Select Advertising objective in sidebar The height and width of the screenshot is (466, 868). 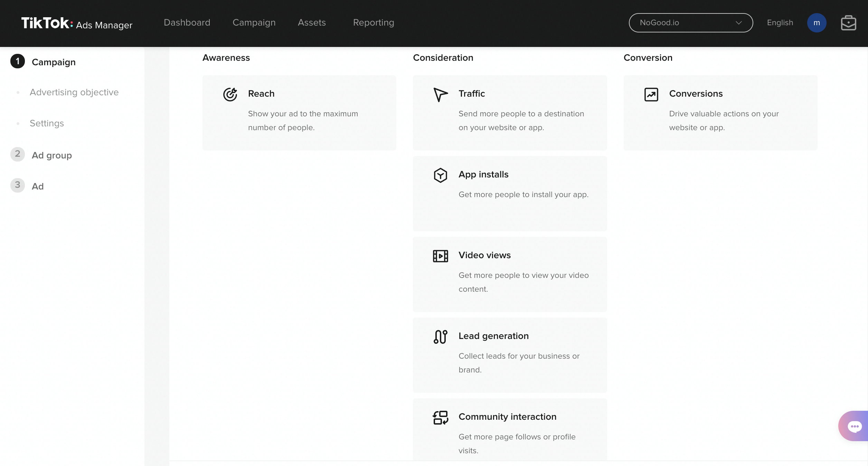pos(74,92)
